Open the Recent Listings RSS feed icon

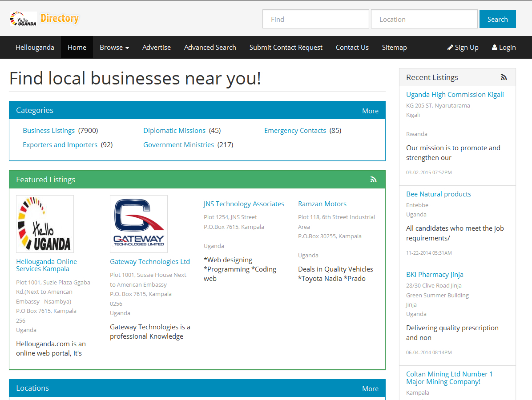click(504, 78)
